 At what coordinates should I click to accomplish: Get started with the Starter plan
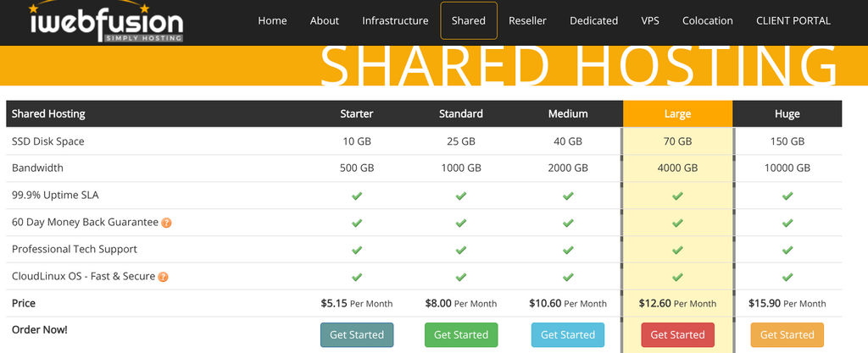tap(357, 334)
